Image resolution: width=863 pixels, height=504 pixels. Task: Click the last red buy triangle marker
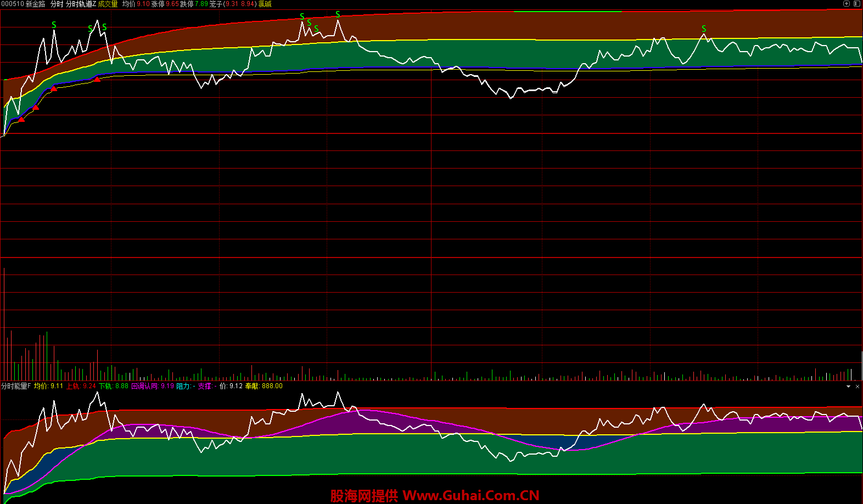tap(97, 80)
